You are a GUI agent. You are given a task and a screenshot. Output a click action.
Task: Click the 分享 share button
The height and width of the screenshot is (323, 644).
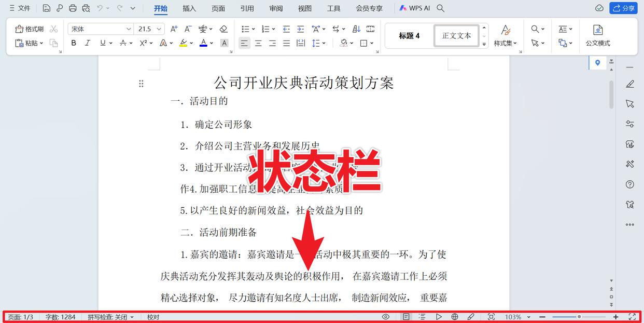coord(624,8)
